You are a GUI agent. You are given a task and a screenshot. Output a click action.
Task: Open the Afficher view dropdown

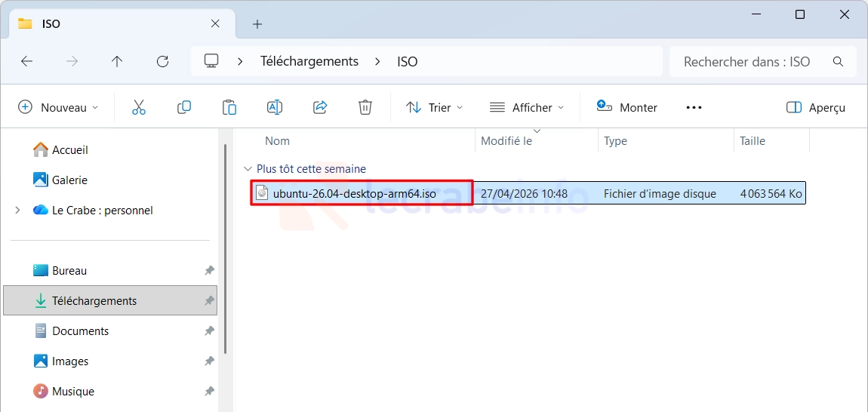[x=527, y=107]
